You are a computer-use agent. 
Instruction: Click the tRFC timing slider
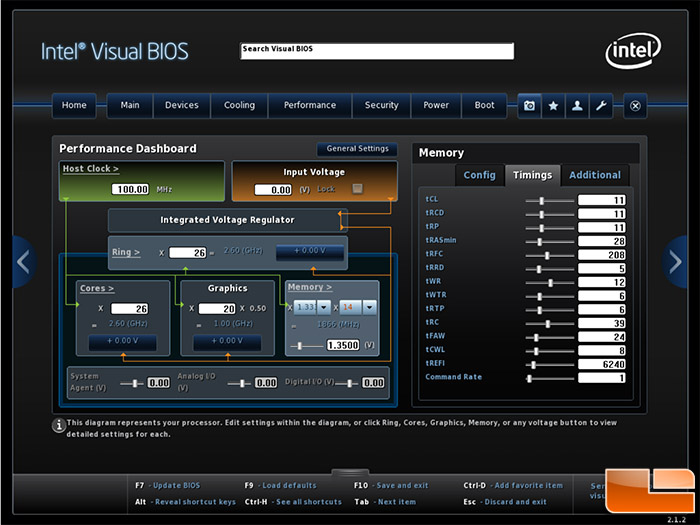(549, 255)
